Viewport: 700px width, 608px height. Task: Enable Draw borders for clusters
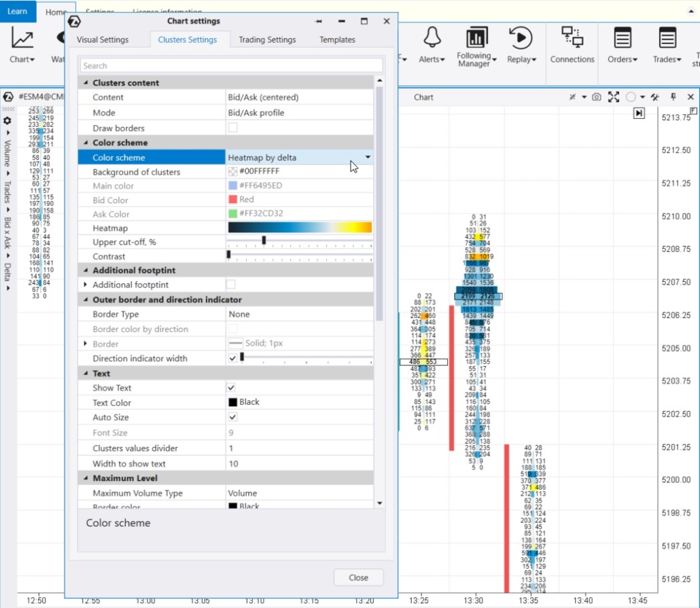[232, 128]
